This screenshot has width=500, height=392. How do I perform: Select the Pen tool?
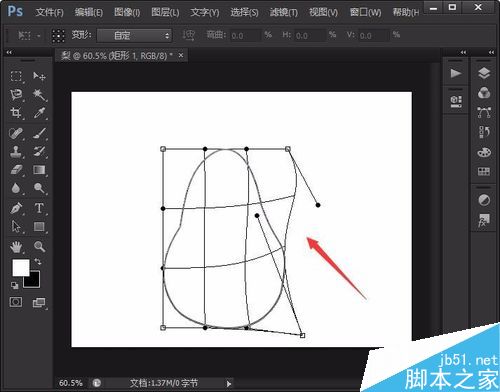pos(16,208)
